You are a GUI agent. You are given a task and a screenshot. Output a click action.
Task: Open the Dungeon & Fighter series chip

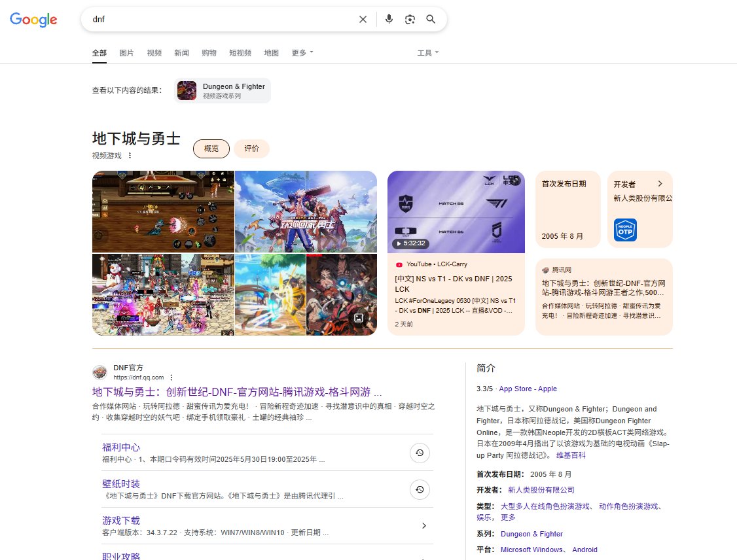(223, 91)
